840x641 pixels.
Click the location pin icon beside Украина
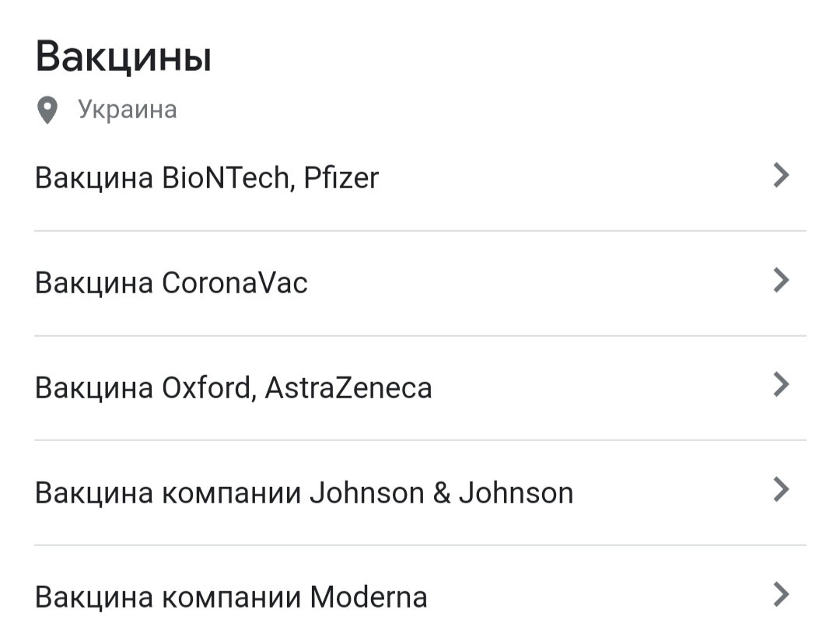47,110
